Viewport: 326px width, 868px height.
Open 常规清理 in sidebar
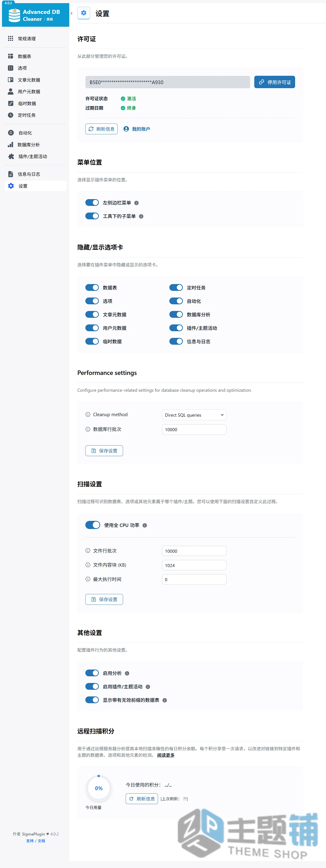pyautogui.click(x=36, y=39)
